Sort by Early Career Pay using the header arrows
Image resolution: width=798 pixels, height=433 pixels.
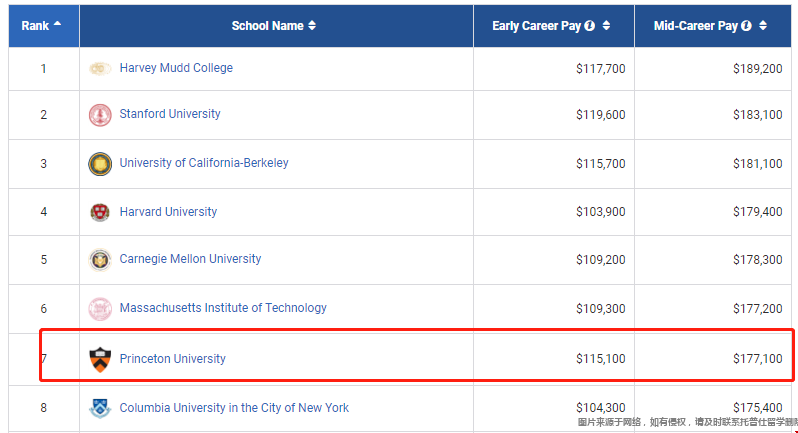[x=606, y=26]
